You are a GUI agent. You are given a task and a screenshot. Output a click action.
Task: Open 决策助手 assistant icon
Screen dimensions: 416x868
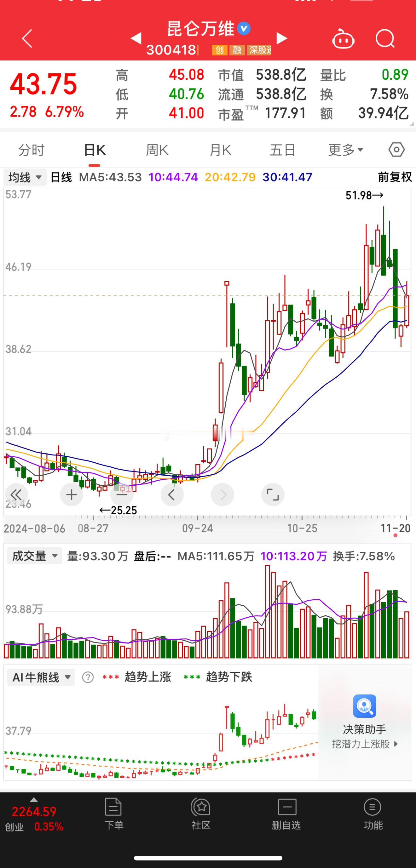[364, 706]
